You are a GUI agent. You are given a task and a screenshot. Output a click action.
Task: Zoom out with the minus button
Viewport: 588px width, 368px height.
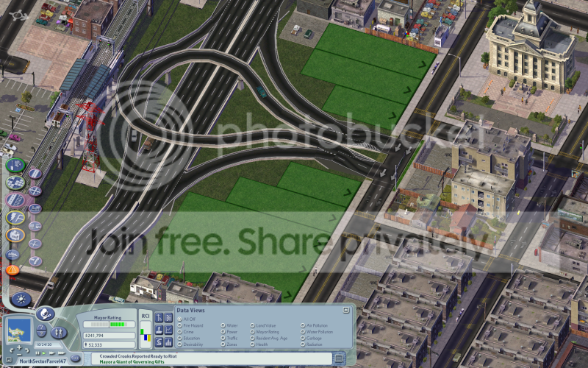(19, 355)
